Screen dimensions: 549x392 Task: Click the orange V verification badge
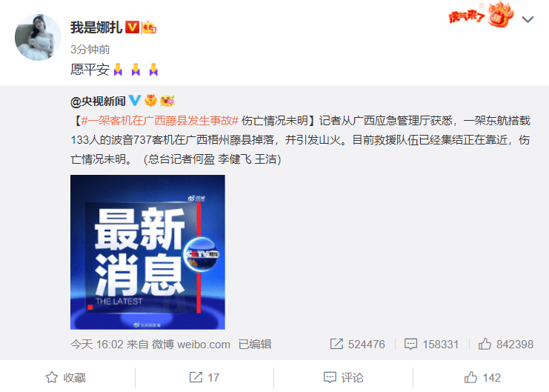click(133, 27)
